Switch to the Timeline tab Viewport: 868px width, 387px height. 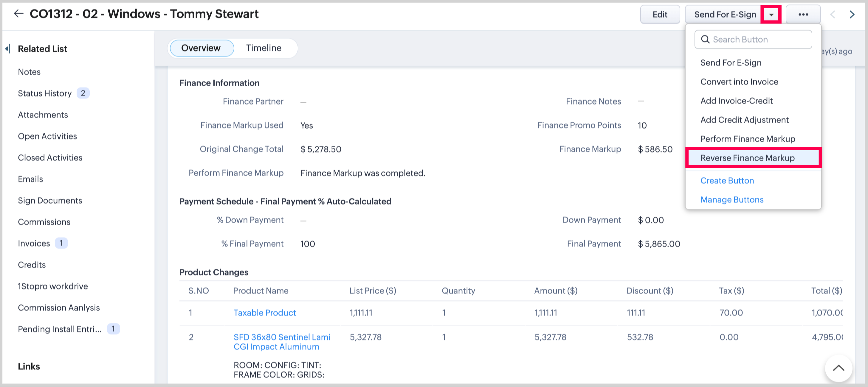(x=263, y=48)
